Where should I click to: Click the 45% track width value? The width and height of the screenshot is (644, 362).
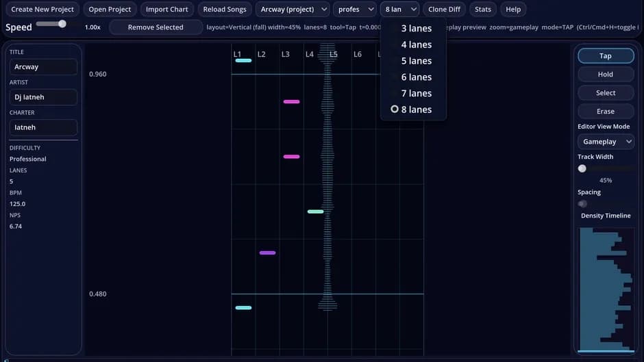click(x=606, y=180)
